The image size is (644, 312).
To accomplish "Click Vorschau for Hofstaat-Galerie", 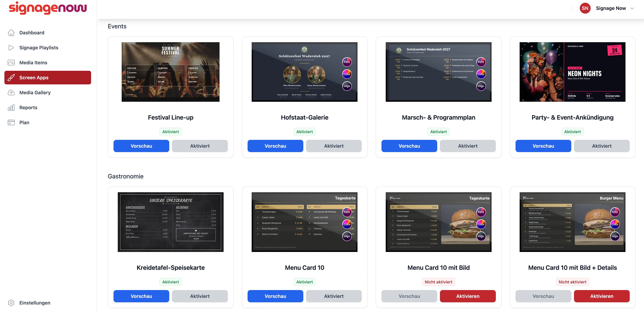I will click(x=275, y=146).
